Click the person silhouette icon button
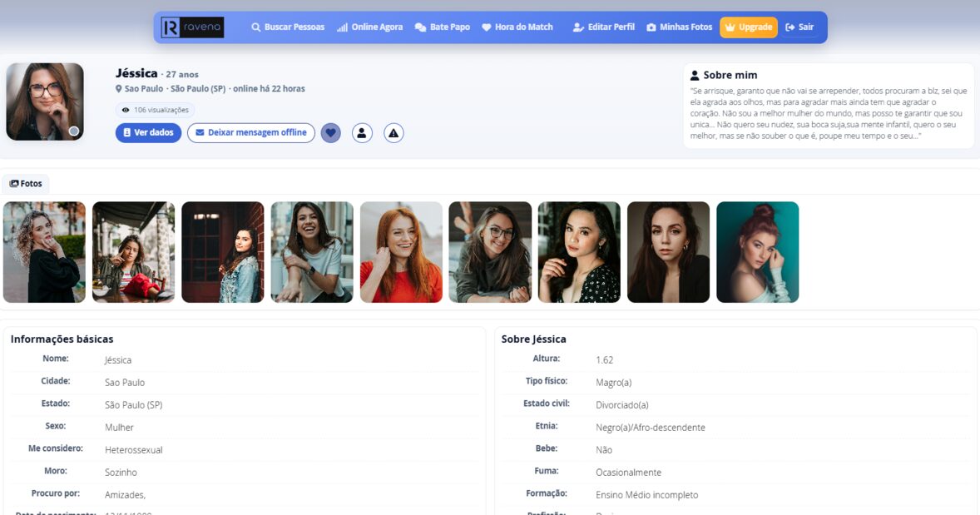 [x=362, y=132]
